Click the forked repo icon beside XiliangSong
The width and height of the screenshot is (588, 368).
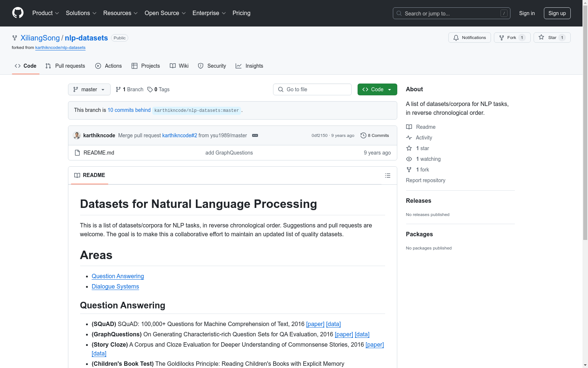coord(15,38)
